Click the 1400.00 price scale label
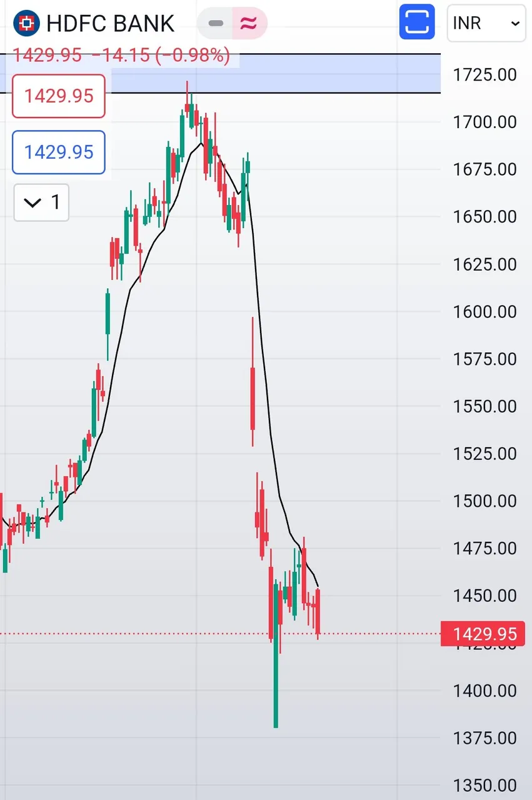 click(x=484, y=691)
